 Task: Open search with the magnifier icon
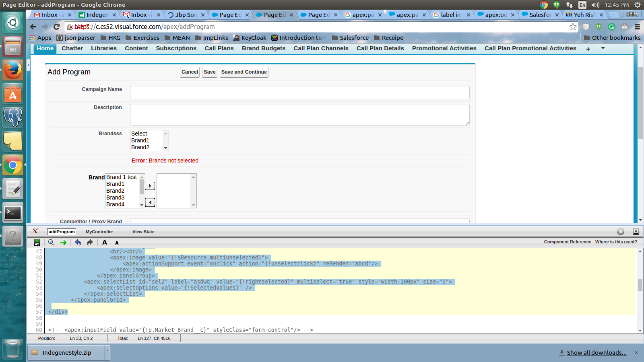[x=51, y=243]
